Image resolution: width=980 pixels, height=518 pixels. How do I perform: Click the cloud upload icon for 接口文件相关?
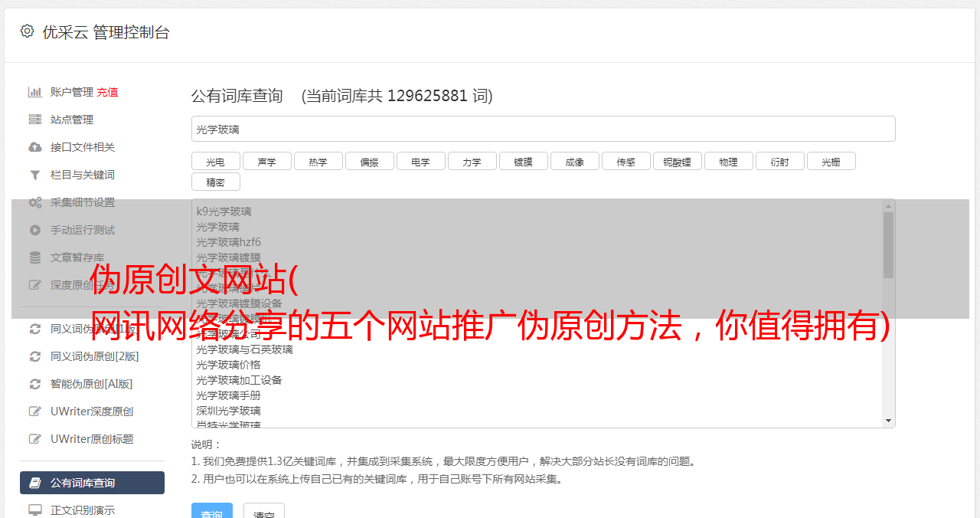pyautogui.click(x=35, y=147)
